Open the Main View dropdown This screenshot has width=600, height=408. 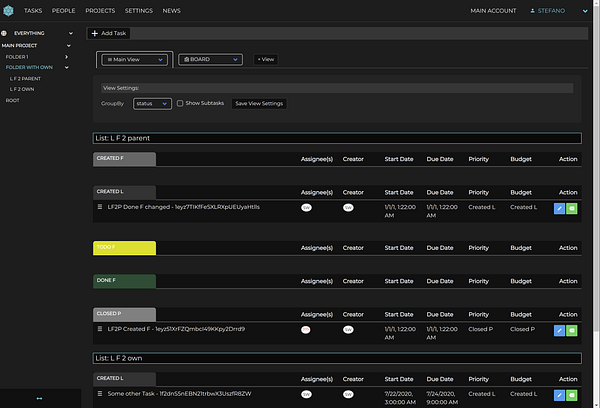pos(135,60)
